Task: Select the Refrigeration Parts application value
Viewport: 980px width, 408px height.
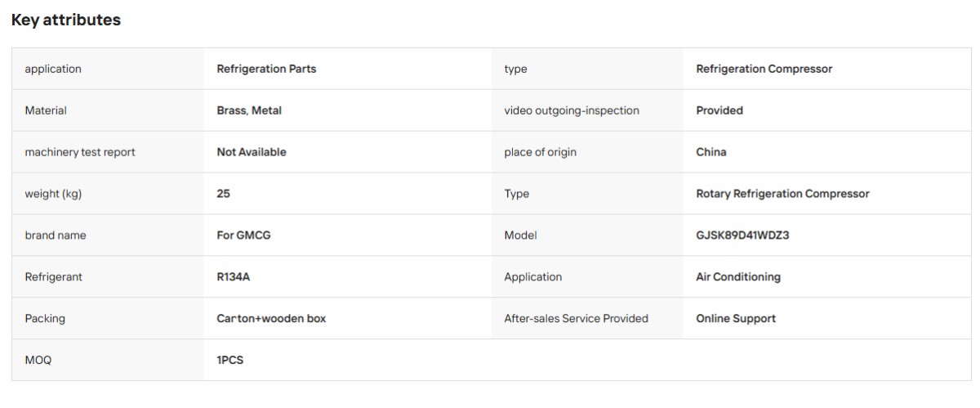Action: 266,69
